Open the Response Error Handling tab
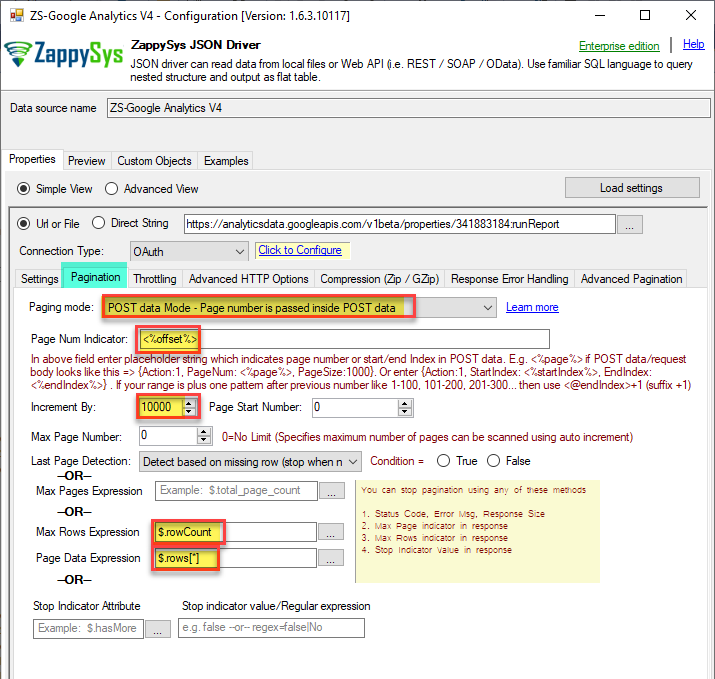Screen dimensions: 715x679 coord(509,279)
